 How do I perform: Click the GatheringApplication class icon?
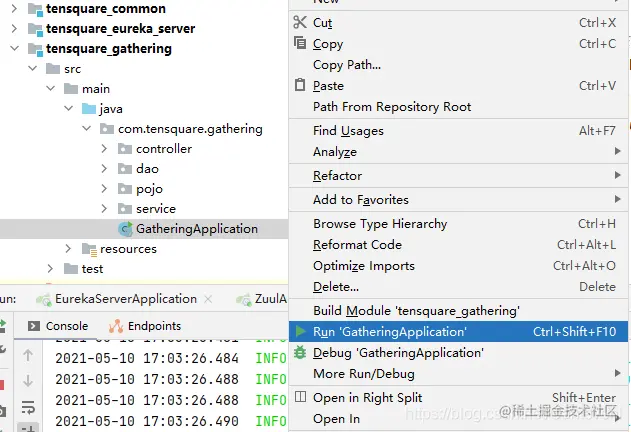point(125,229)
